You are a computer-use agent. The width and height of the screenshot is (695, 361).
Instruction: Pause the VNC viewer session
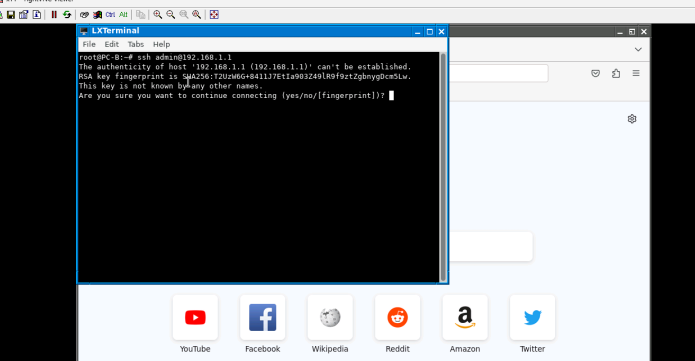[x=54, y=15]
